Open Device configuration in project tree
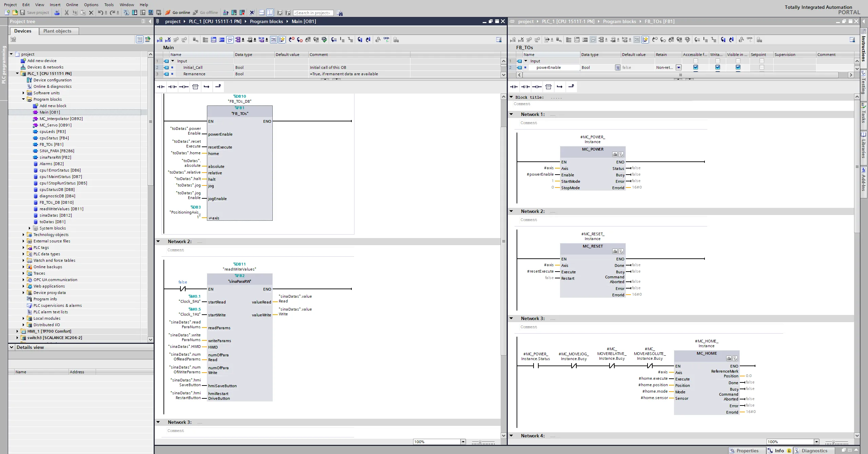 [53, 80]
